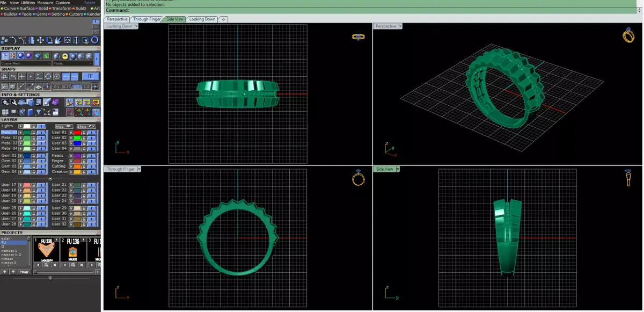Expand the arrow on project thumbnail 1
This screenshot has height=312, width=644.
coord(56,240)
